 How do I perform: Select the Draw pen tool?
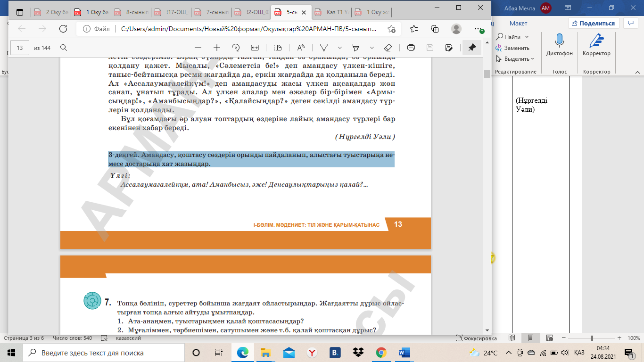(x=324, y=48)
